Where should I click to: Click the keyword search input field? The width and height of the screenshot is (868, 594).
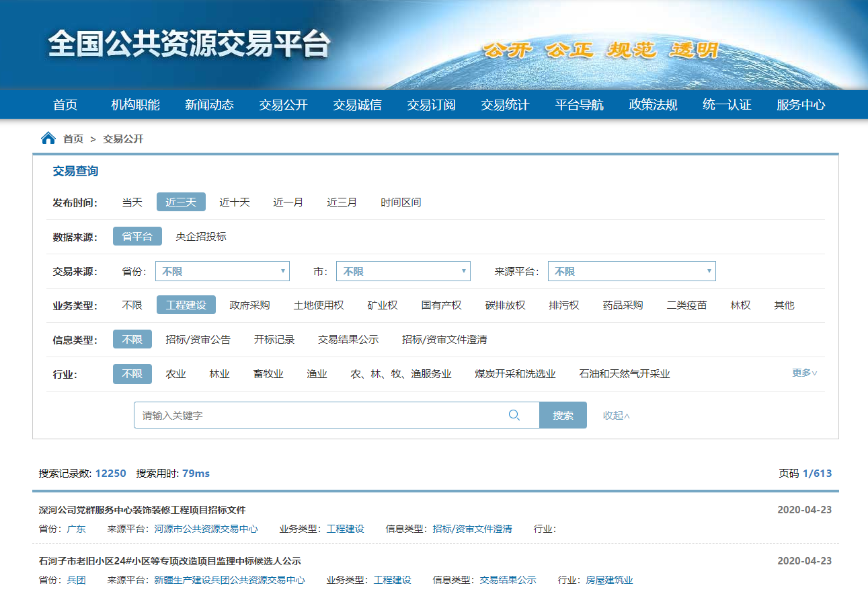(x=336, y=415)
